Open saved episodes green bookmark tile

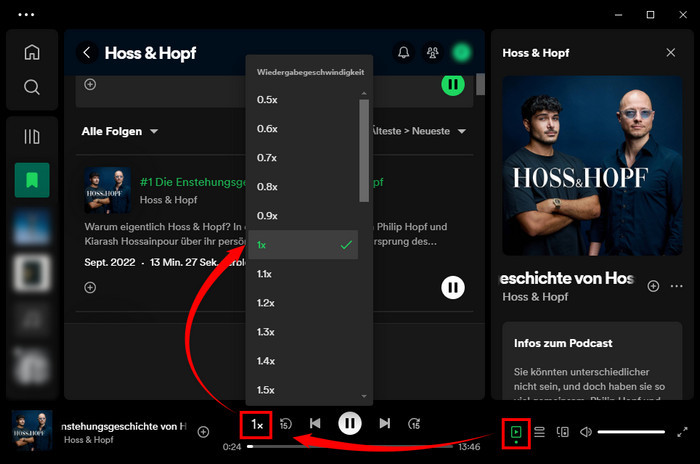(x=32, y=180)
